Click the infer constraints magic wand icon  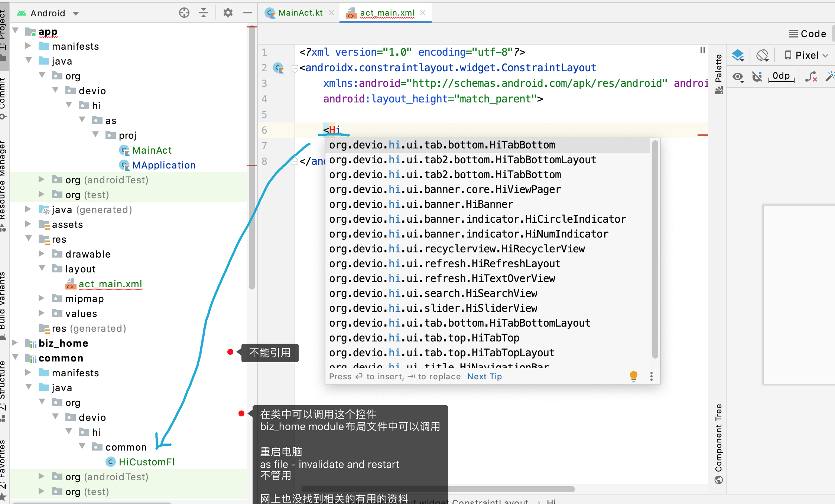(830, 77)
